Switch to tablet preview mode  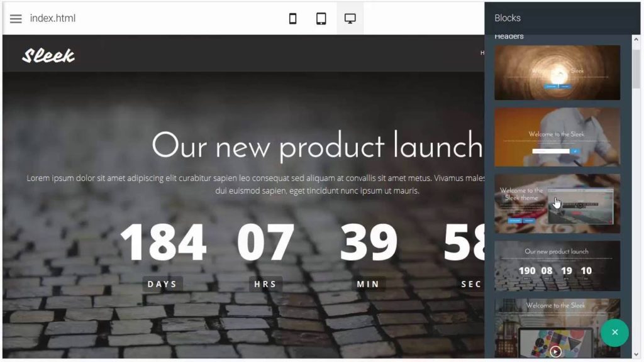(x=321, y=18)
